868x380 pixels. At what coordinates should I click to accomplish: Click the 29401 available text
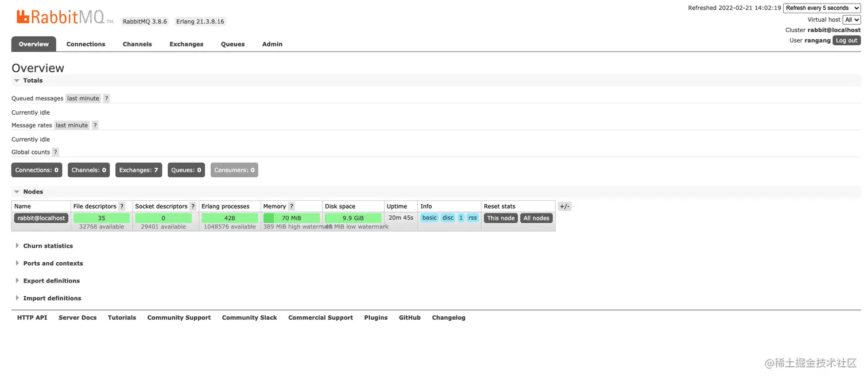164,227
